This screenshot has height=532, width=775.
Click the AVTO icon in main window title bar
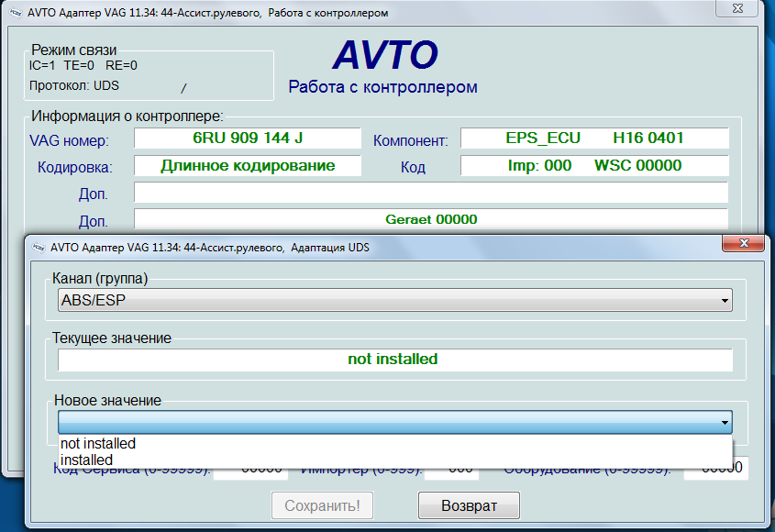[14, 13]
